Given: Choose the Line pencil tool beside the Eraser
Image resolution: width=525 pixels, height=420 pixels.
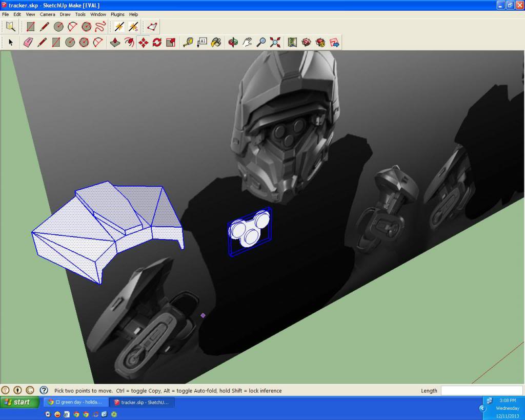Looking at the screenshot, I should 42,43.
